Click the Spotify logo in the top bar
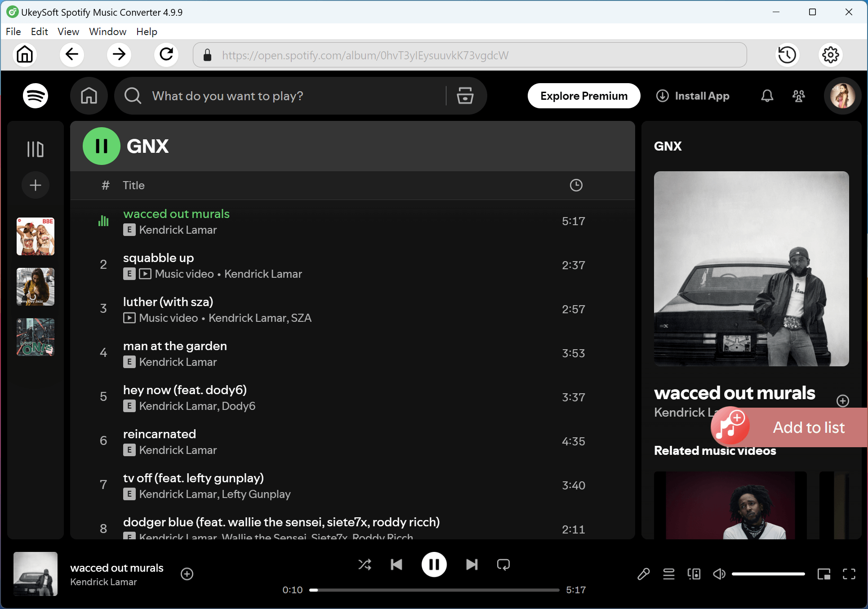 click(x=35, y=95)
